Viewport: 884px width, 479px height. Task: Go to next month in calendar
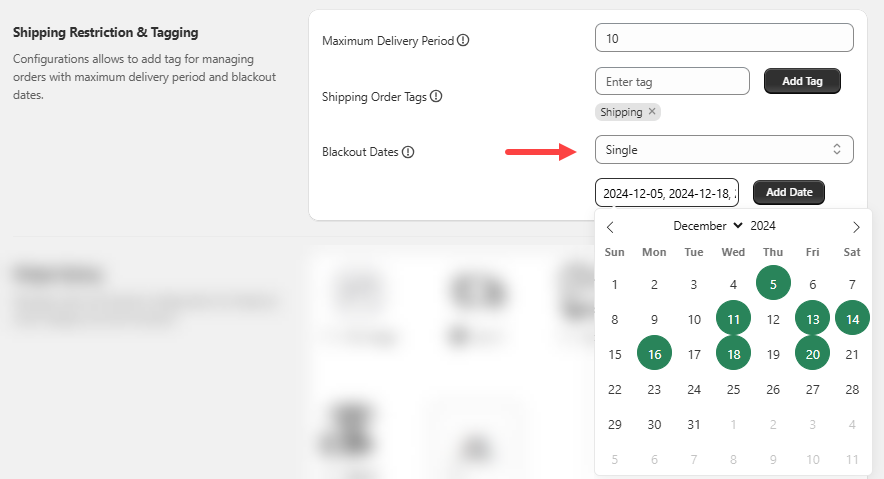(856, 227)
